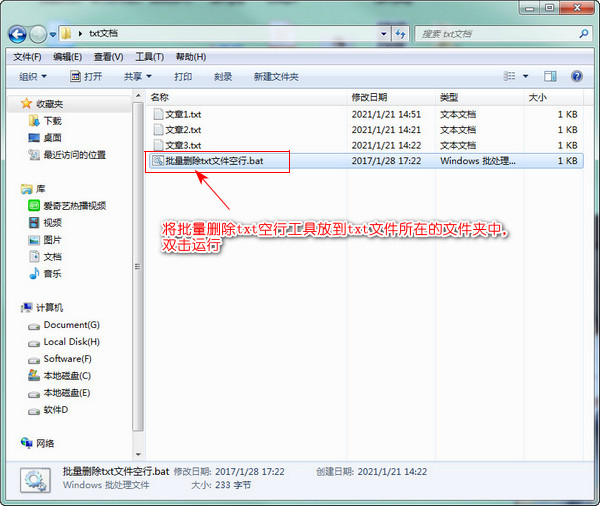Open the 工具(T) menu
The image size is (600, 506).
click(150, 57)
